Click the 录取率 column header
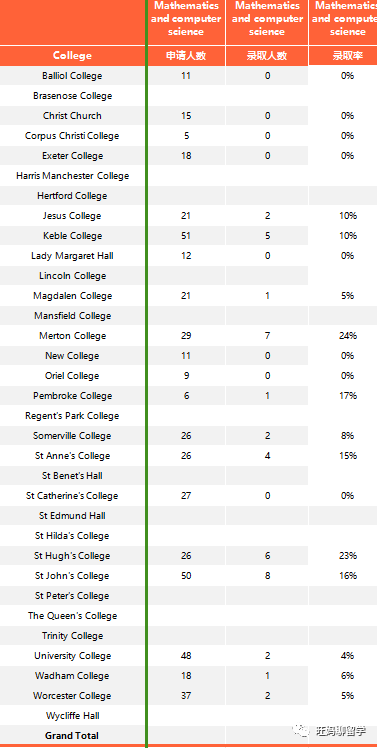This screenshot has height=748, width=377. pos(347,55)
